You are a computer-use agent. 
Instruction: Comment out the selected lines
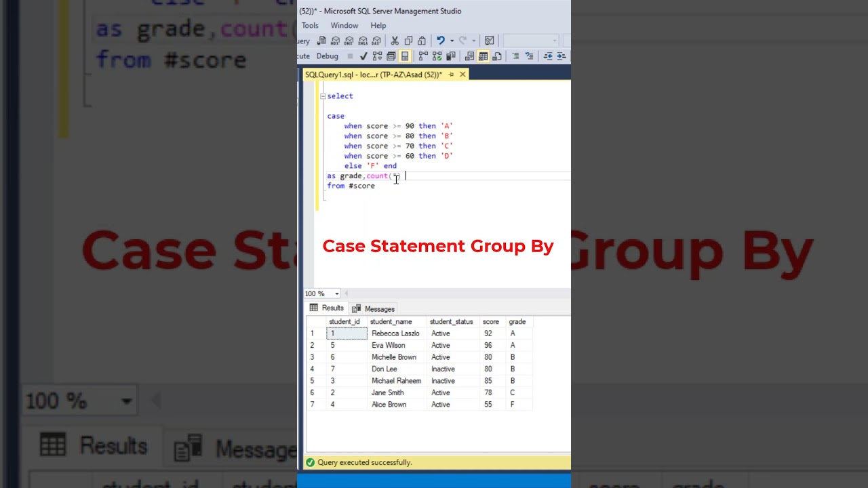coord(515,56)
